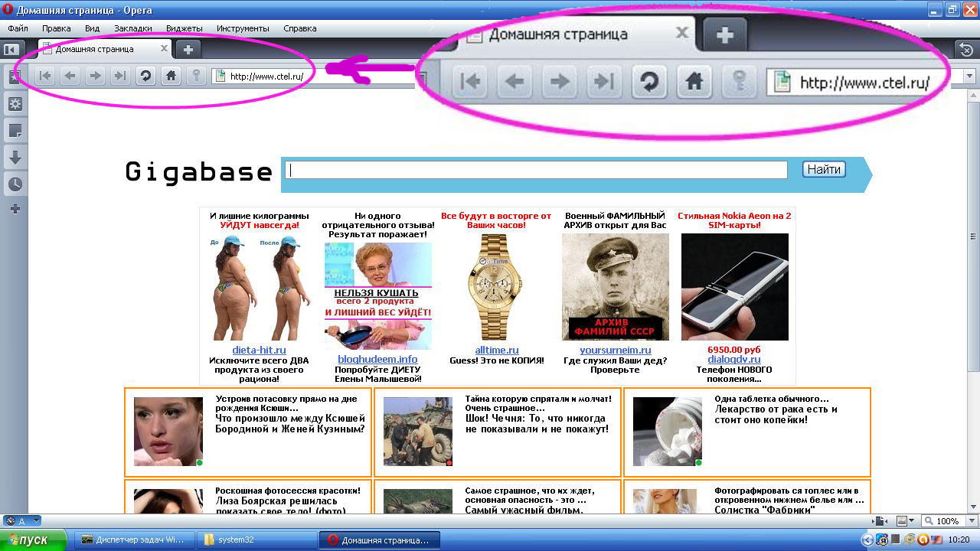Toggle the Opera panels sidebar button
The height and width of the screenshot is (551, 980).
point(11,49)
